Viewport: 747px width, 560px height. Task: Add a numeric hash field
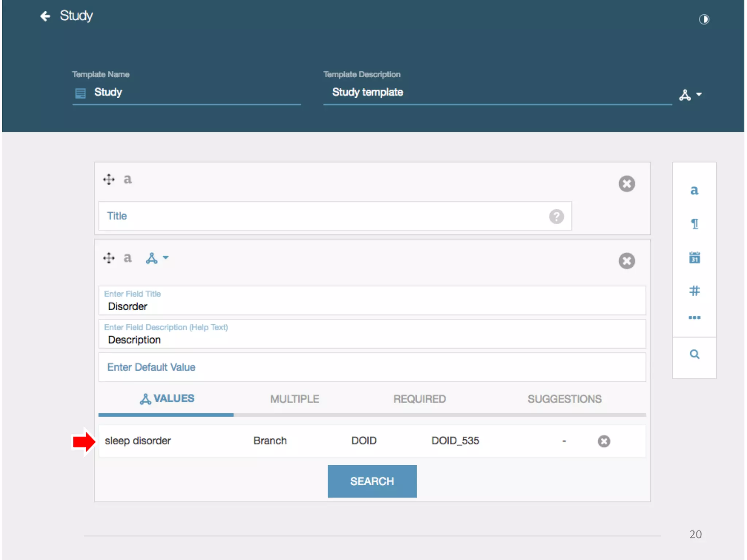694,291
